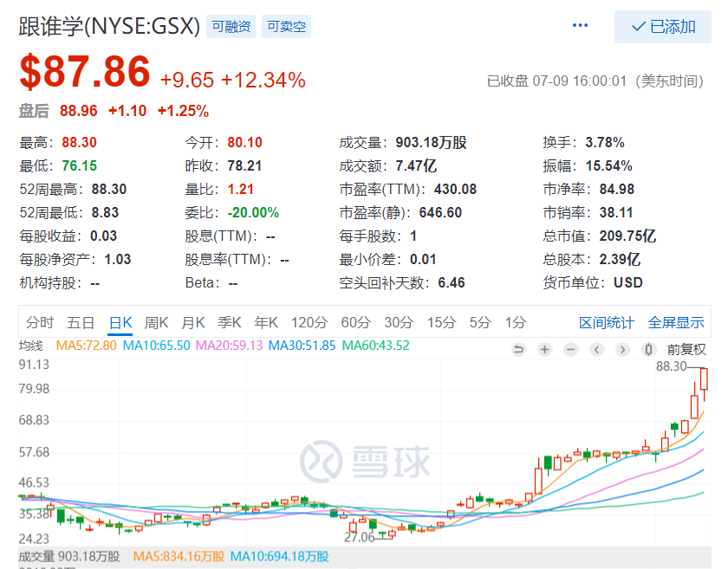The image size is (728, 569).
Task: Click the reset/undo chart view icon
Action: click(519, 350)
